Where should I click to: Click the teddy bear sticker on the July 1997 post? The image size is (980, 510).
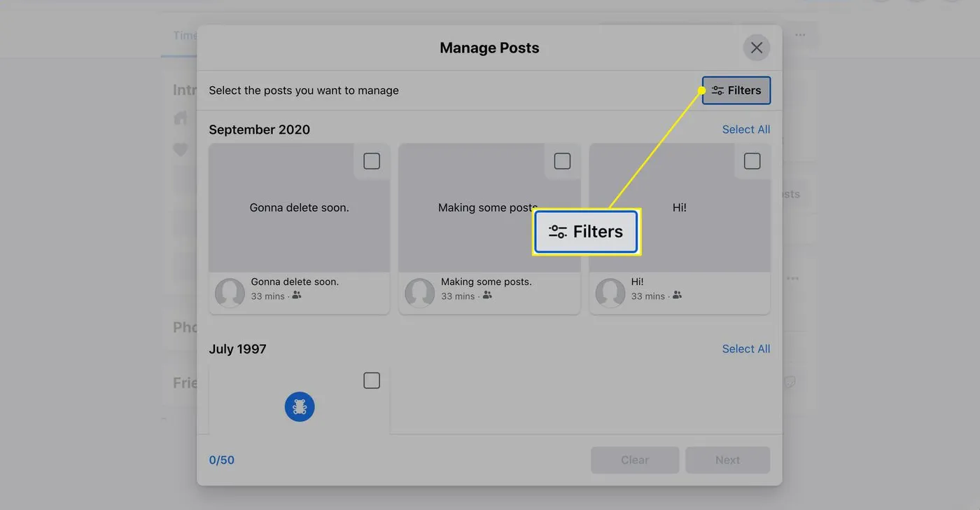point(300,406)
